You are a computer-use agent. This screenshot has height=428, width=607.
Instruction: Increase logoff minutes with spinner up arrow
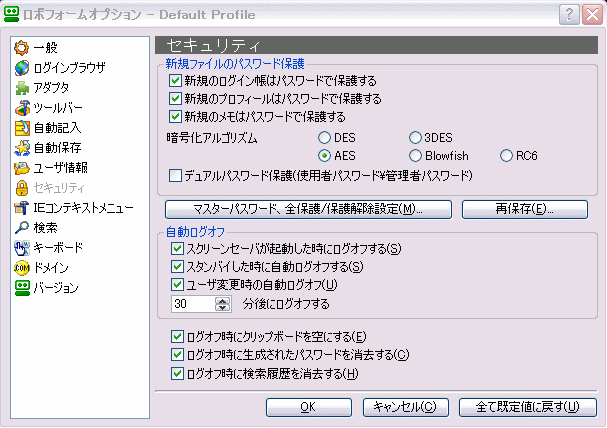click(223, 300)
